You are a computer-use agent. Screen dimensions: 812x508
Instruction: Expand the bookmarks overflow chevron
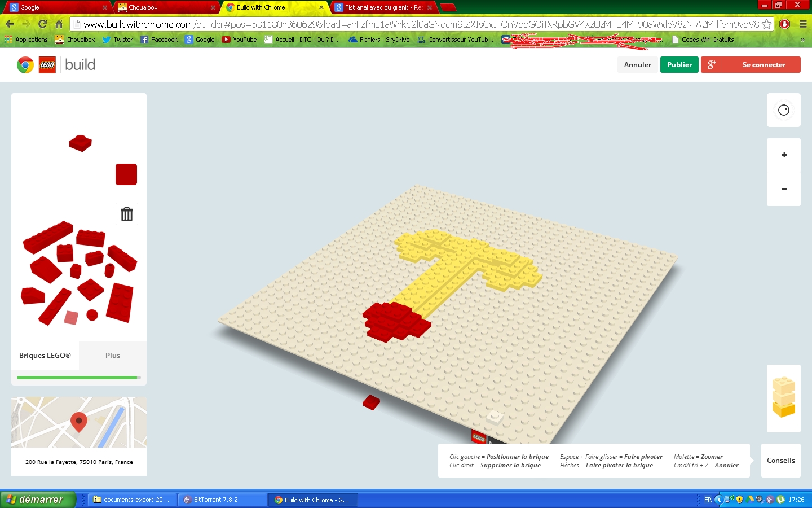pyautogui.click(x=802, y=40)
